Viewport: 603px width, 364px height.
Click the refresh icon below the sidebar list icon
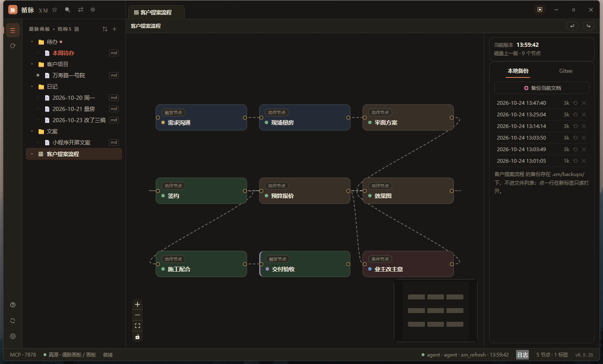tap(13, 46)
